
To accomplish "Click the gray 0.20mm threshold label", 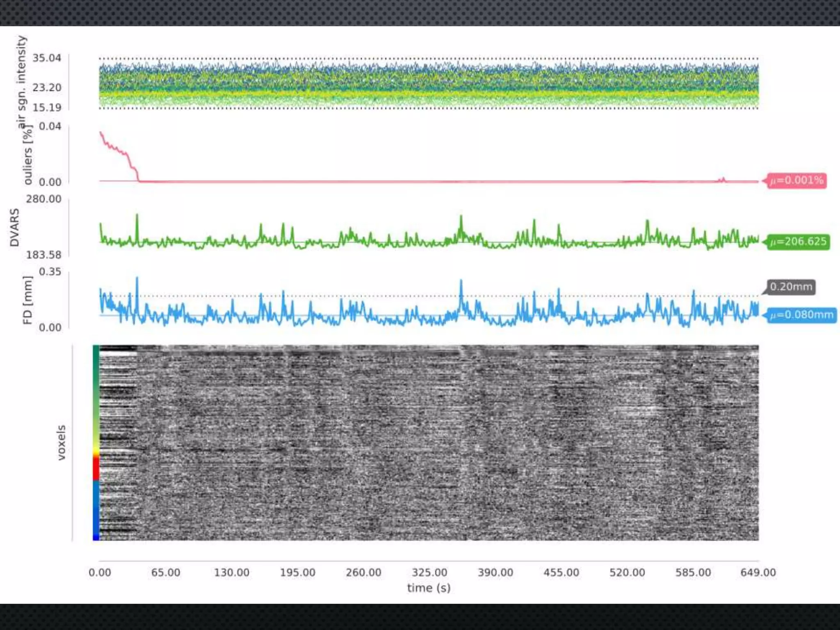I will coord(790,287).
